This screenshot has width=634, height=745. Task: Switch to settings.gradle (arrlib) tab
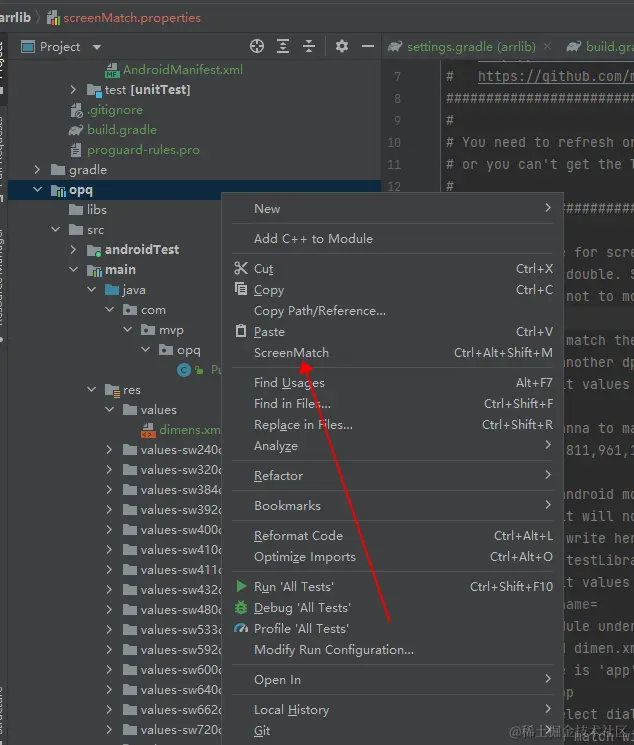(x=471, y=47)
